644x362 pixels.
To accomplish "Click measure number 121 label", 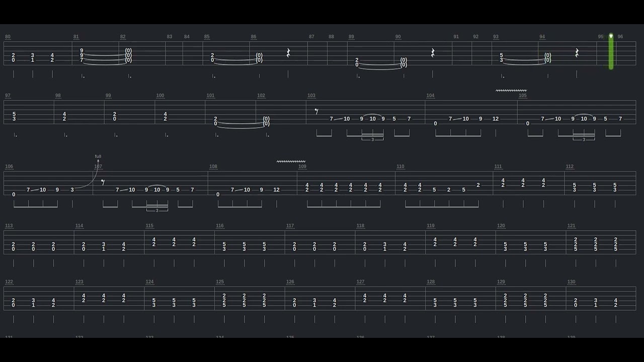I will 571,226.
